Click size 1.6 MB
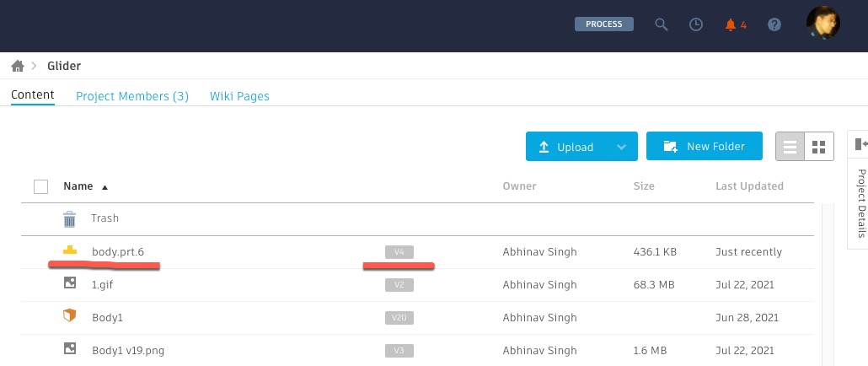 click(650, 350)
